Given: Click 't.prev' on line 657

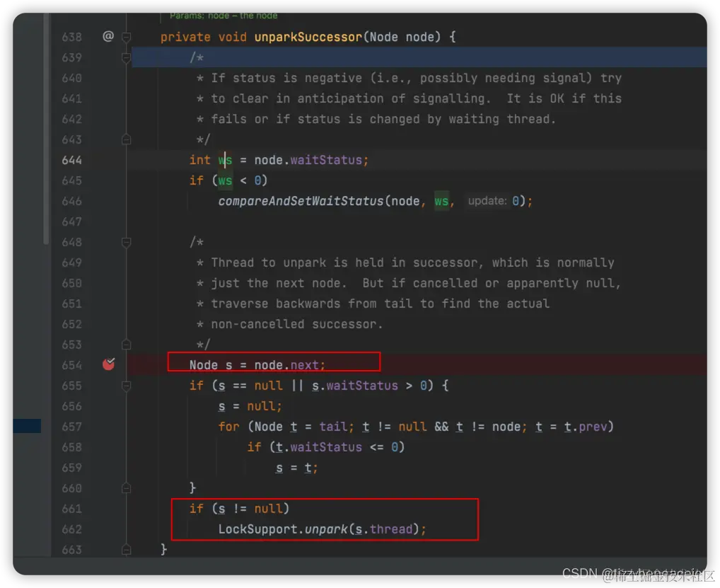Looking at the screenshot, I should pos(586,427).
